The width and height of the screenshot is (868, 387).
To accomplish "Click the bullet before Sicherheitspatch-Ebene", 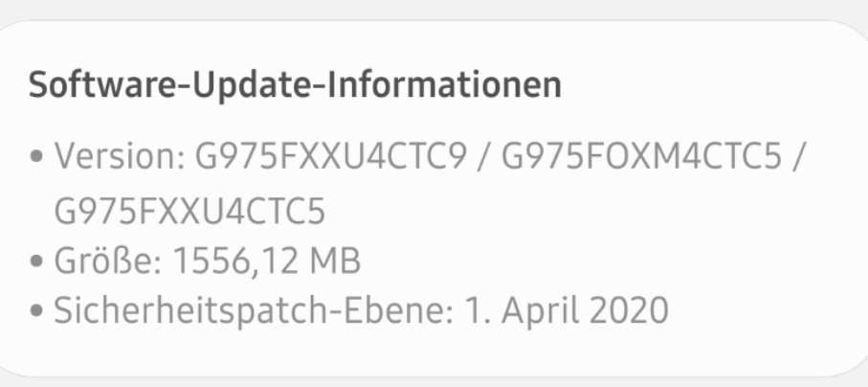I will (x=36, y=310).
